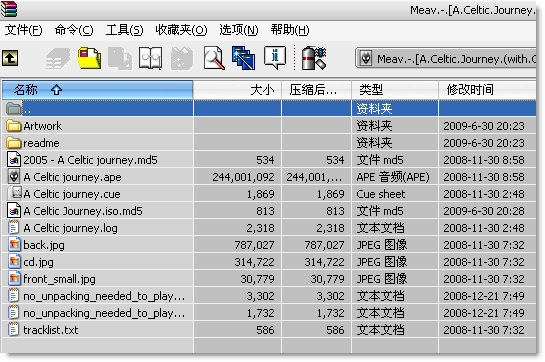545x362 pixels.
Task: Select file name A Celtic journey.ape
Action: click(x=72, y=177)
